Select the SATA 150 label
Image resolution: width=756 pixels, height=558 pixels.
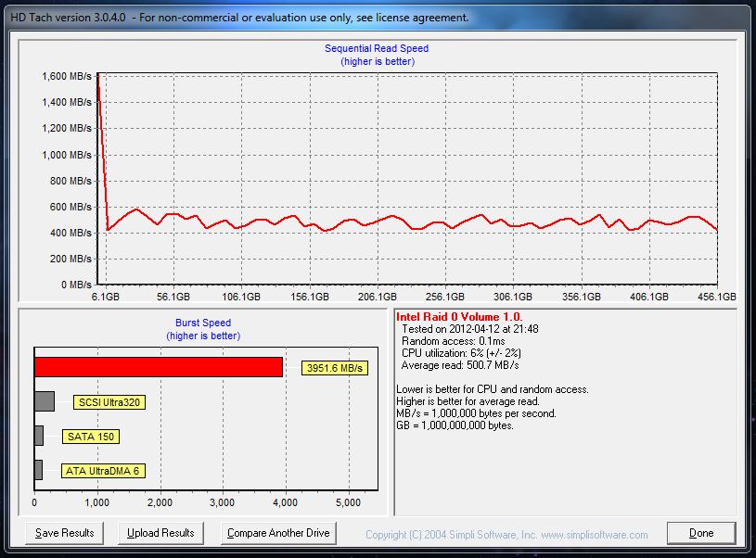[x=91, y=437]
